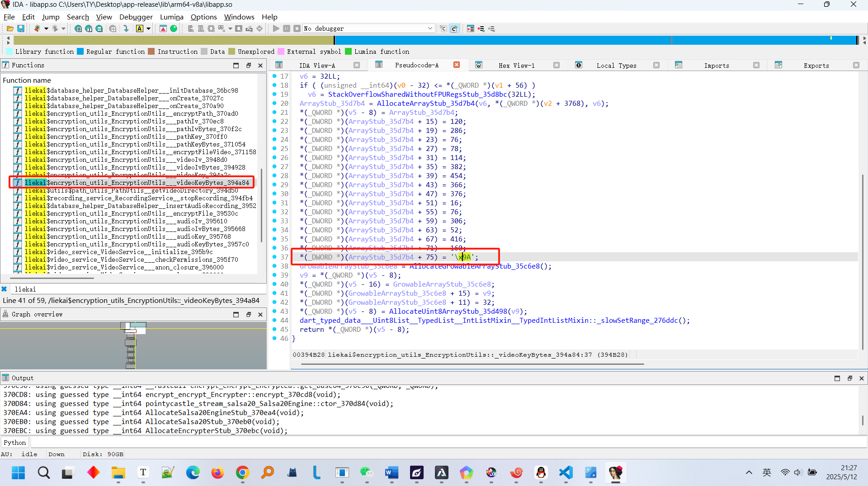Save the database with the floppy icon
The image size is (868, 486).
coord(21,28)
